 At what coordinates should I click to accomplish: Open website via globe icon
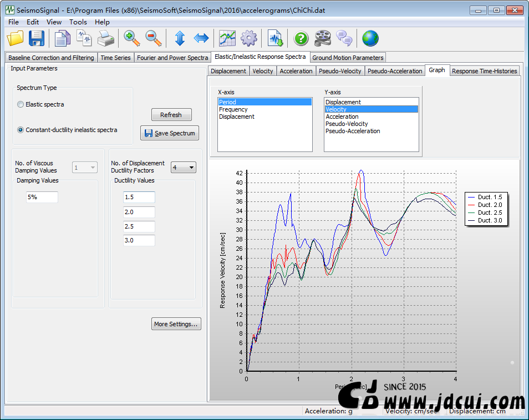[370, 38]
